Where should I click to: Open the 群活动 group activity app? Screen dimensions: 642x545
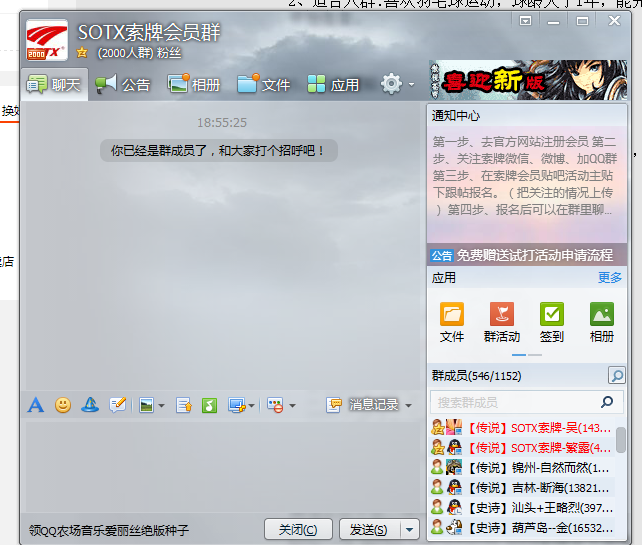502,323
